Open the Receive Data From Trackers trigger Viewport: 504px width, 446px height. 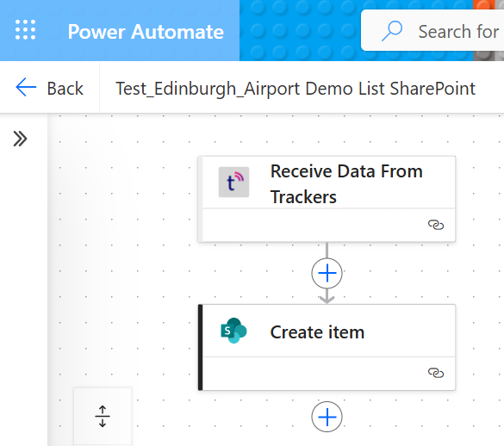coord(327,199)
